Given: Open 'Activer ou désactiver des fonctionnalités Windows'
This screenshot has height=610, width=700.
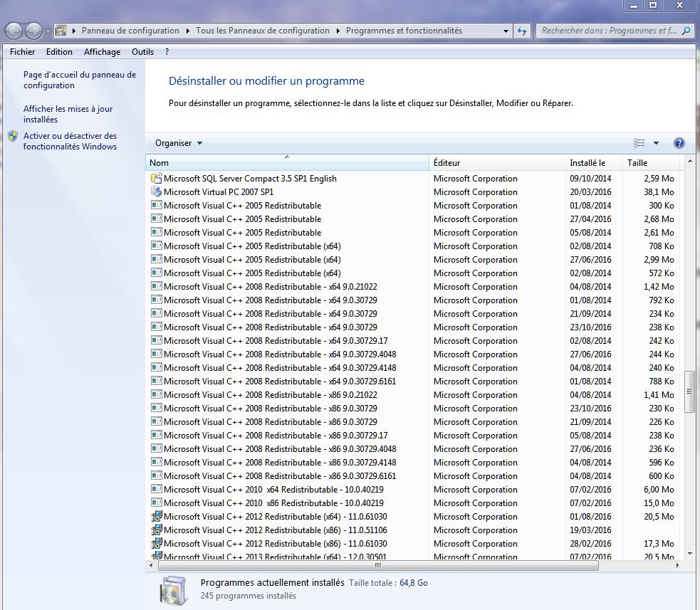Looking at the screenshot, I should (69, 141).
